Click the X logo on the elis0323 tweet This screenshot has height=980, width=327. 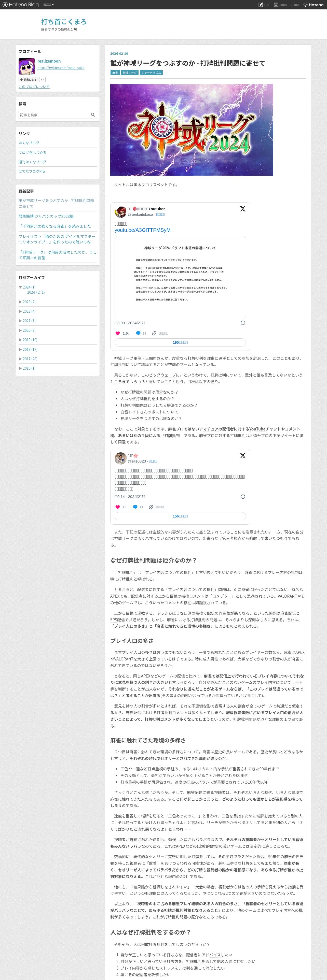[x=242, y=455]
